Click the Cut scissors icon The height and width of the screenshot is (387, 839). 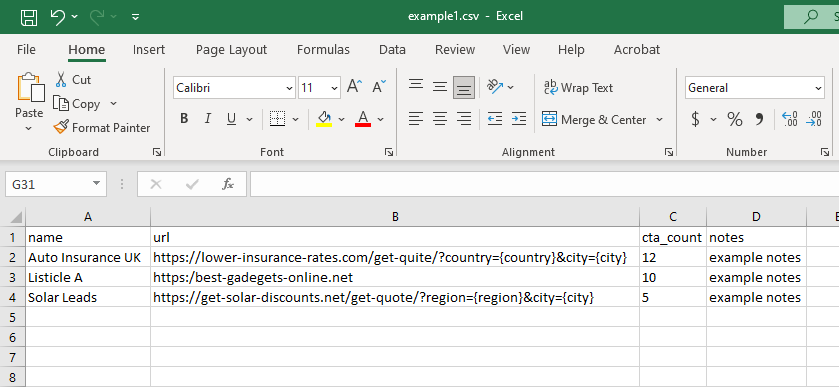click(60, 80)
